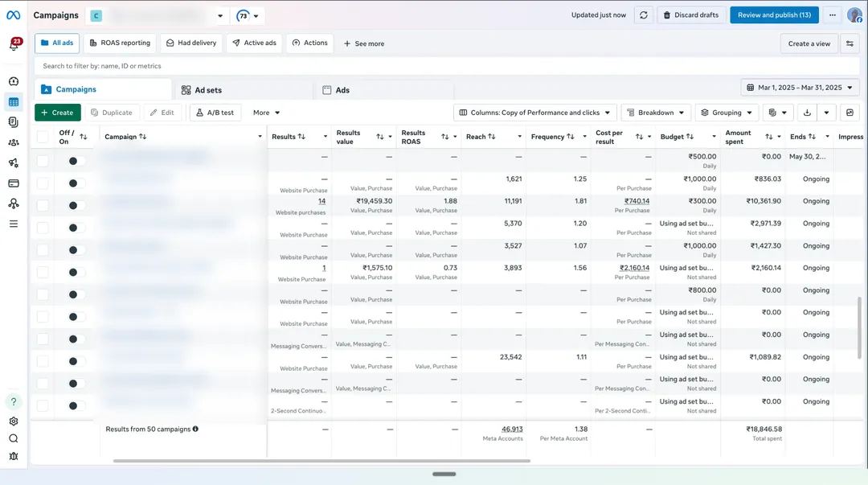Switch to the All ads view tab

click(x=57, y=43)
